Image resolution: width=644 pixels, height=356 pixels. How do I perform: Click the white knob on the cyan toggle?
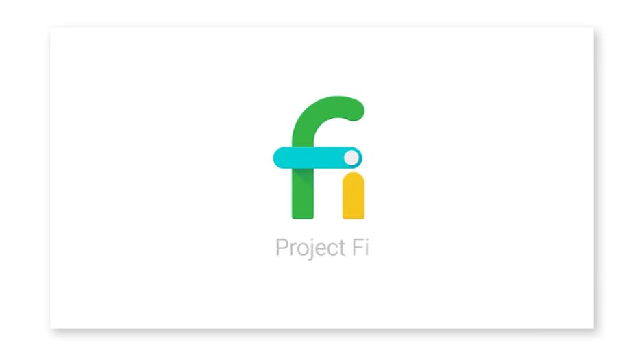tap(351, 158)
